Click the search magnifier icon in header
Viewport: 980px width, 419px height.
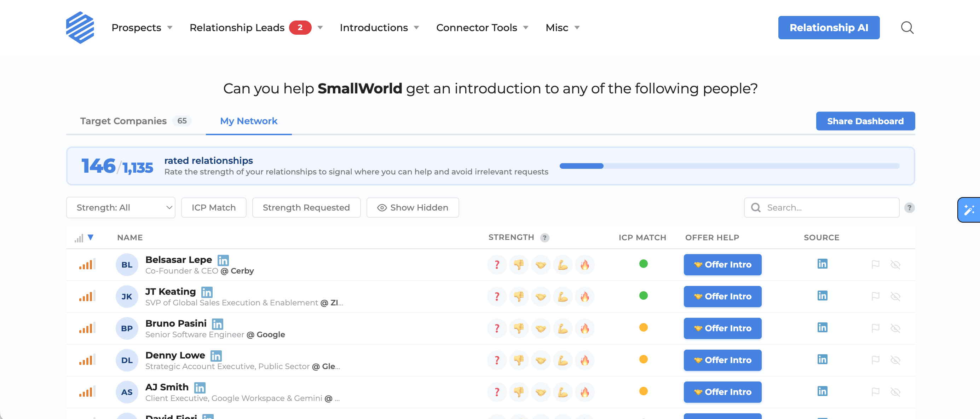[907, 27]
